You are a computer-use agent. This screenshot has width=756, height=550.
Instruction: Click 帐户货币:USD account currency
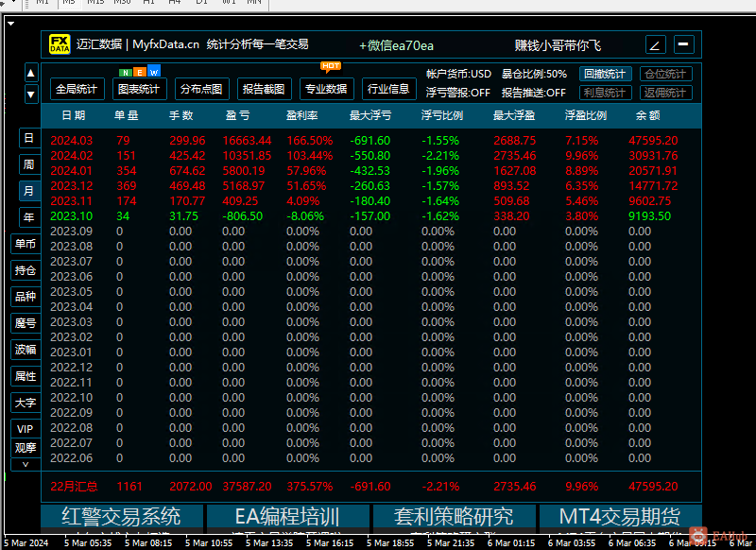[x=458, y=74]
